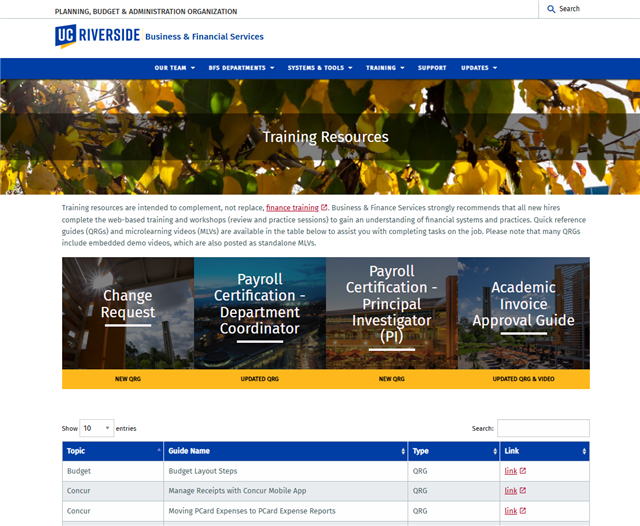The width and height of the screenshot is (640, 526).
Task: Click the table search input field
Action: (x=543, y=428)
